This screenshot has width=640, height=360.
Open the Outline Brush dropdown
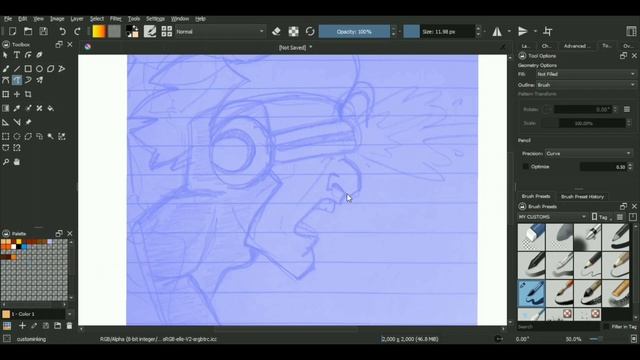coord(586,85)
